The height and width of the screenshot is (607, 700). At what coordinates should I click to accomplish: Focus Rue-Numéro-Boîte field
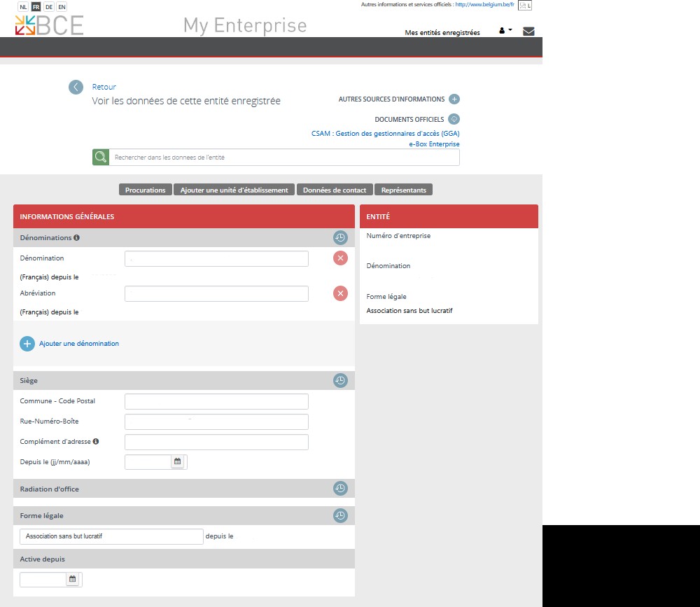click(x=216, y=421)
